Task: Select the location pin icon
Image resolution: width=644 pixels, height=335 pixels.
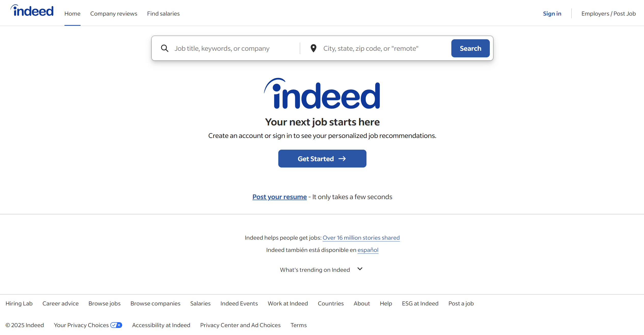Action: (x=313, y=48)
